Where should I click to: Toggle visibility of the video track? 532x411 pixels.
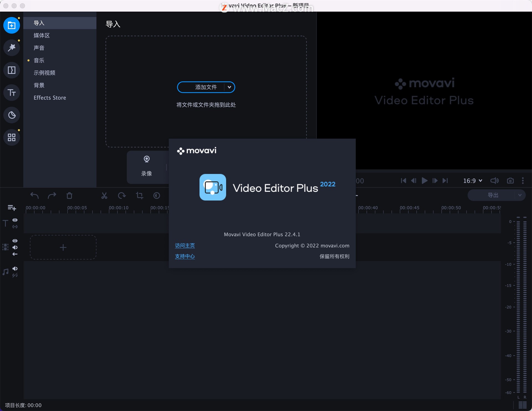[x=15, y=241]
